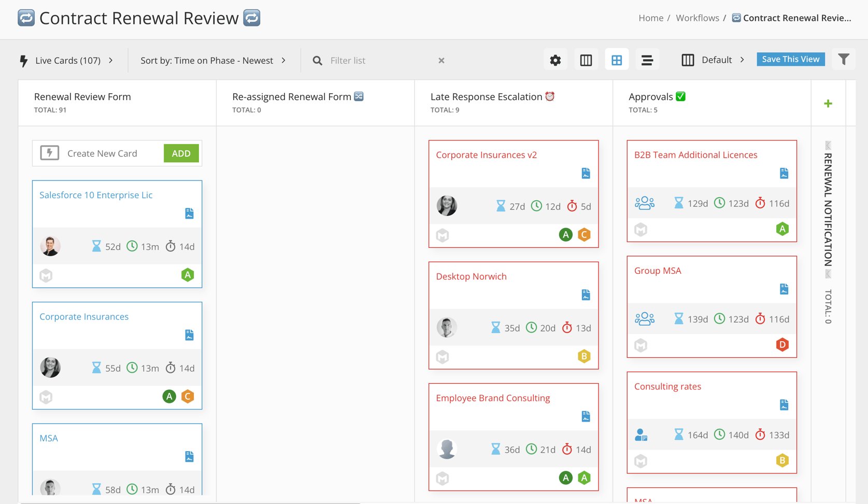Screen dimensions: 868x504
Task: Click the lightning bolt beside Live Cards
Action: [22, 60]
